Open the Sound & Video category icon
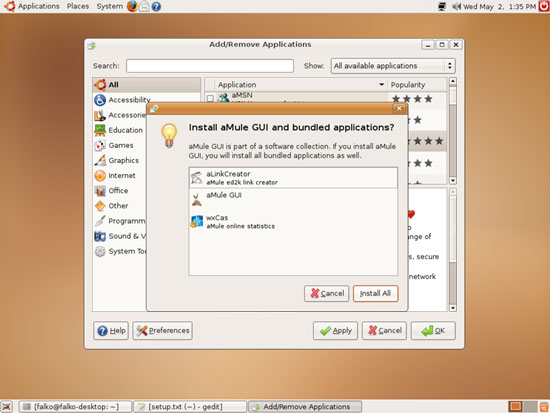 100,236
